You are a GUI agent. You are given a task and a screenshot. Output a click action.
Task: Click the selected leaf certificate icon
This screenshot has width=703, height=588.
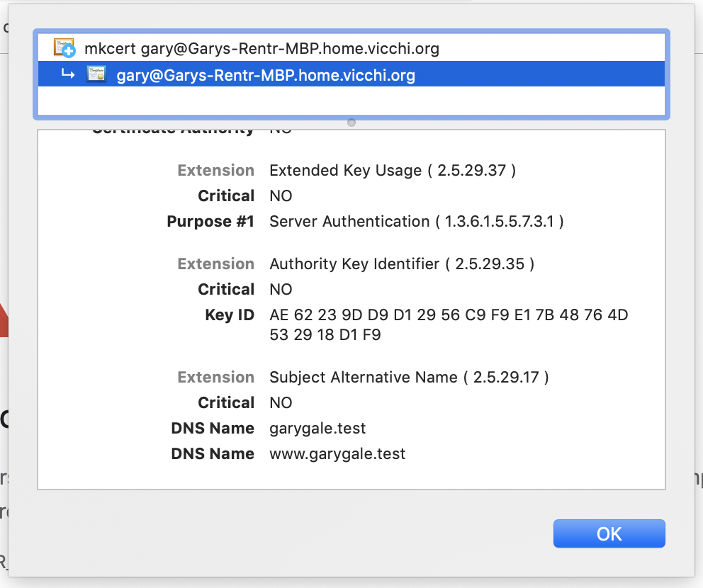(x=96, y=74)
